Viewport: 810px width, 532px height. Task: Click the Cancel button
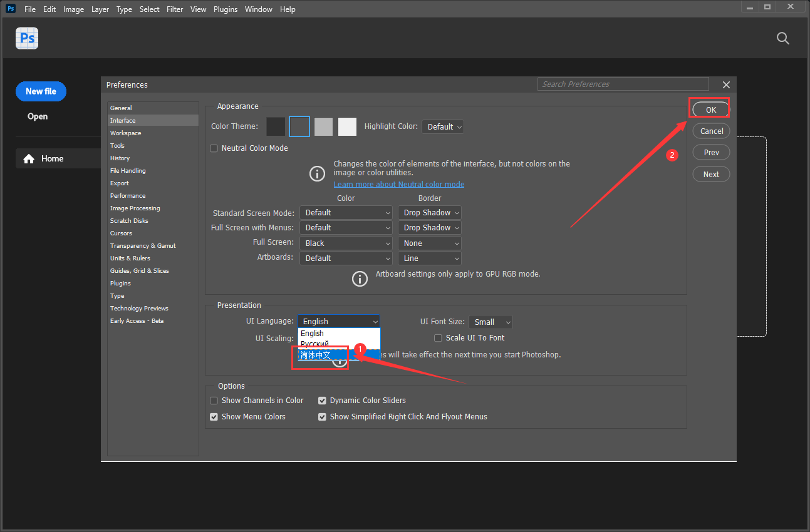711,131
